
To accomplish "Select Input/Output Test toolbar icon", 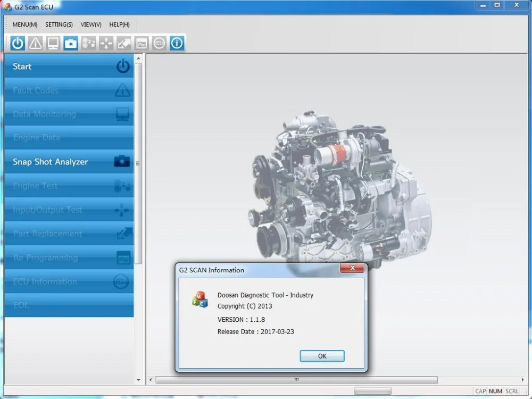I will (x=106, y=43).
